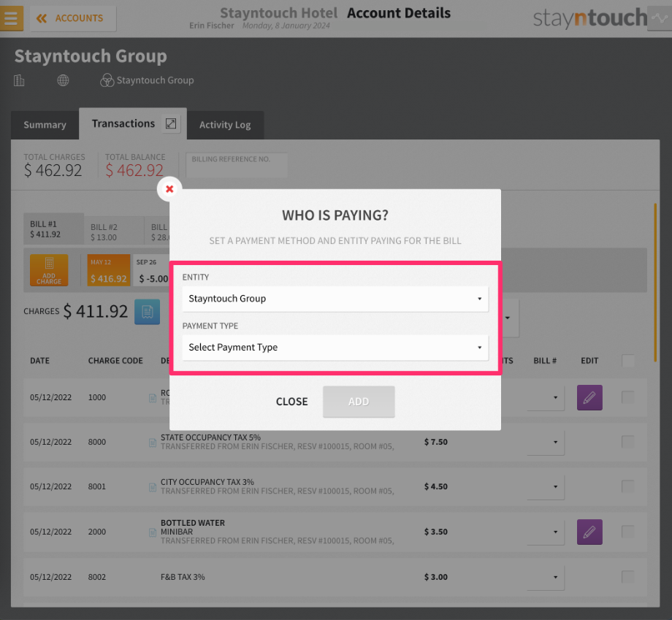Select the Sep 26 date tile
672x620 pixels.
pos(151,270)
